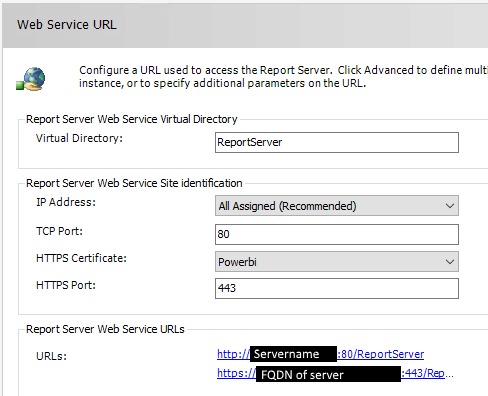Click the Web Service URL heading
488x396 pixels.
[x=67, y=25]
